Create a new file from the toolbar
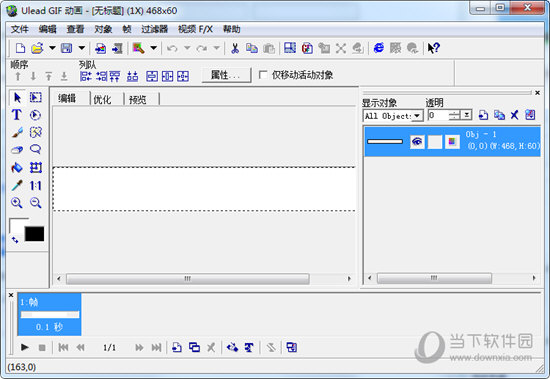Viewport: 550px width, 379px height. point(20,48)
